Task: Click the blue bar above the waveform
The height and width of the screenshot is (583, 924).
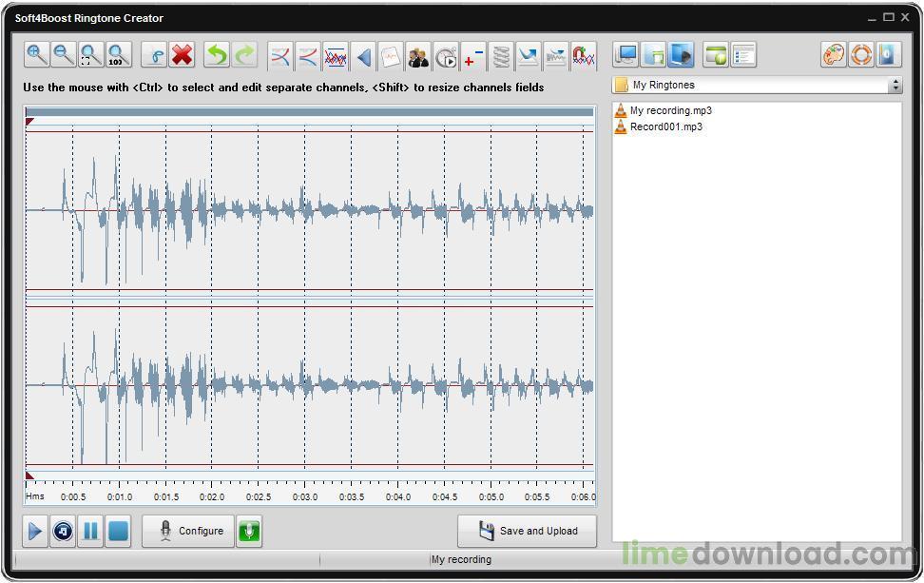Action: 309,112
